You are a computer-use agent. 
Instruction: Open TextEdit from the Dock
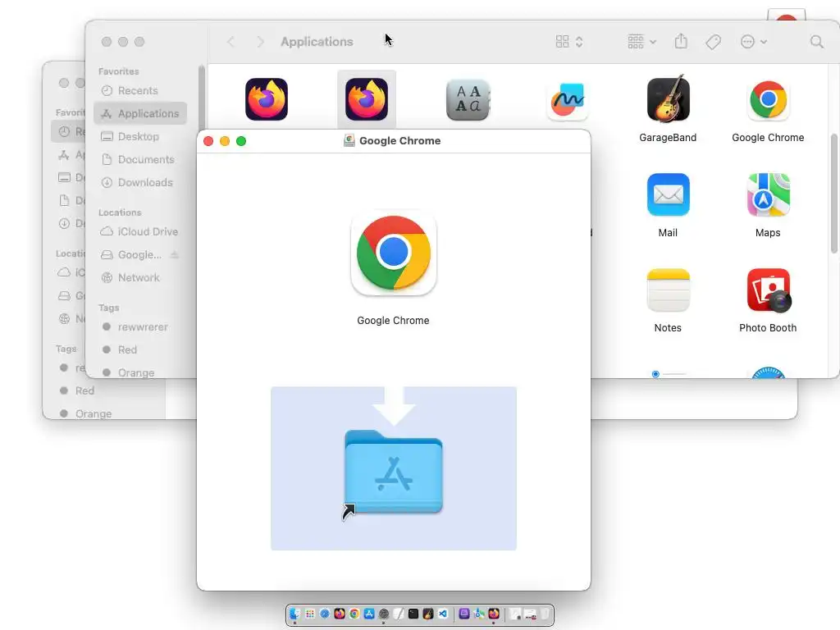point(399,614)
